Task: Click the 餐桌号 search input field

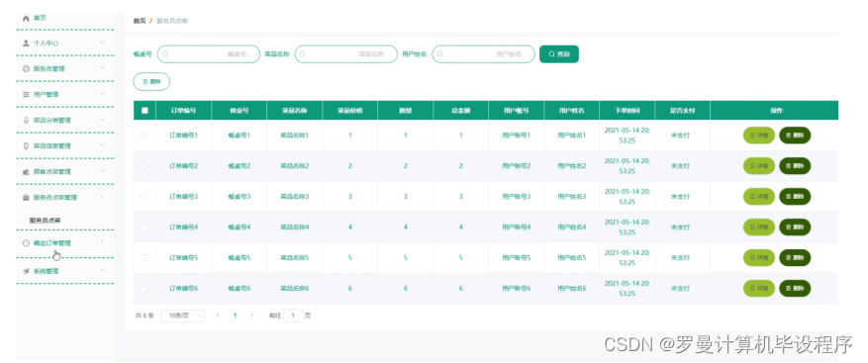Action: tap(209, 54)
